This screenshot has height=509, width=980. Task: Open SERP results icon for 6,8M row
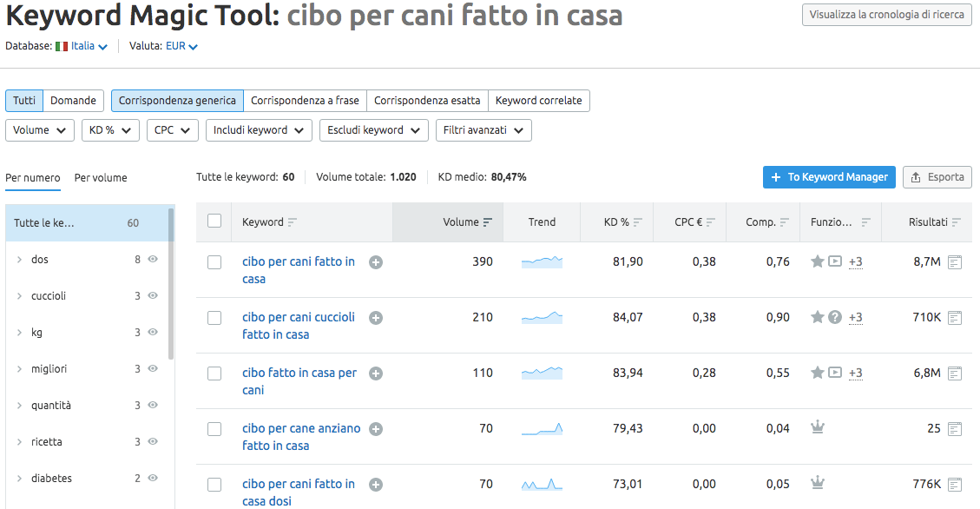pos(954,374)
